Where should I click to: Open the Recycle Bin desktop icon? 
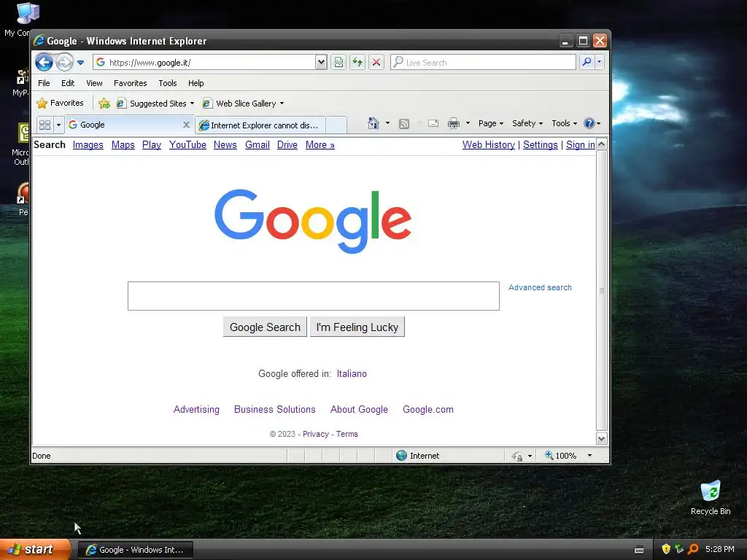[x=711, y=498]
